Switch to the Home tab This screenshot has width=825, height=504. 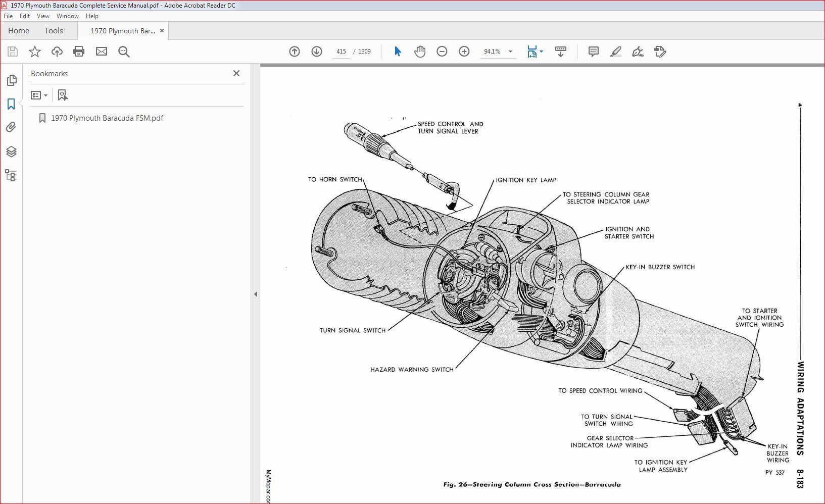click(19, 31)
